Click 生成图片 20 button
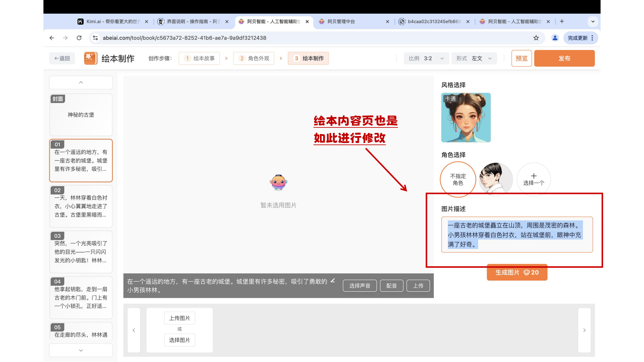 (517, 272)
